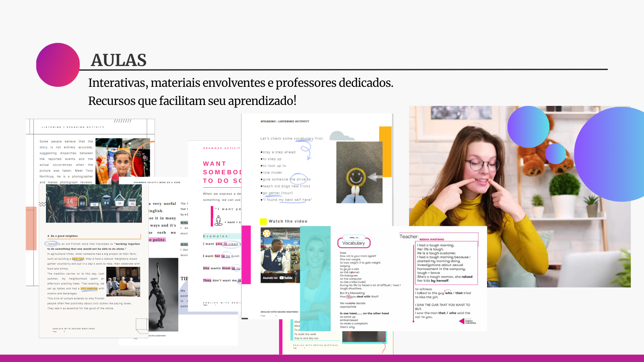644x362 pixels.
Task: Click the AULAS heading
Action: tap(119, 60)
